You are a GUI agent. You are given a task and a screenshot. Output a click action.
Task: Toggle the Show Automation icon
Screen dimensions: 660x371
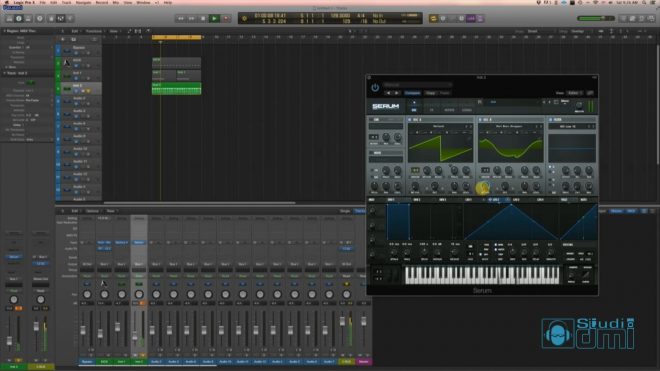point(129,31)
